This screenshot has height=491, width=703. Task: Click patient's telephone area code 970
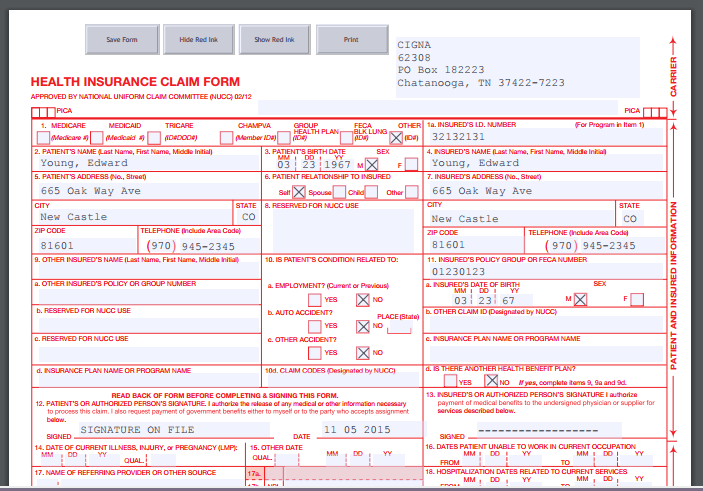(x=161, y=246)
